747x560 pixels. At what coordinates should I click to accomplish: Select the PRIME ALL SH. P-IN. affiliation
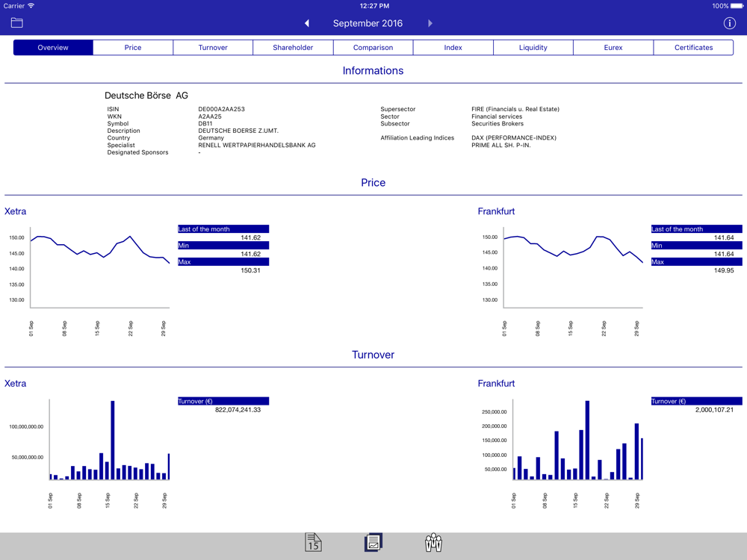(x=501, y=145)
